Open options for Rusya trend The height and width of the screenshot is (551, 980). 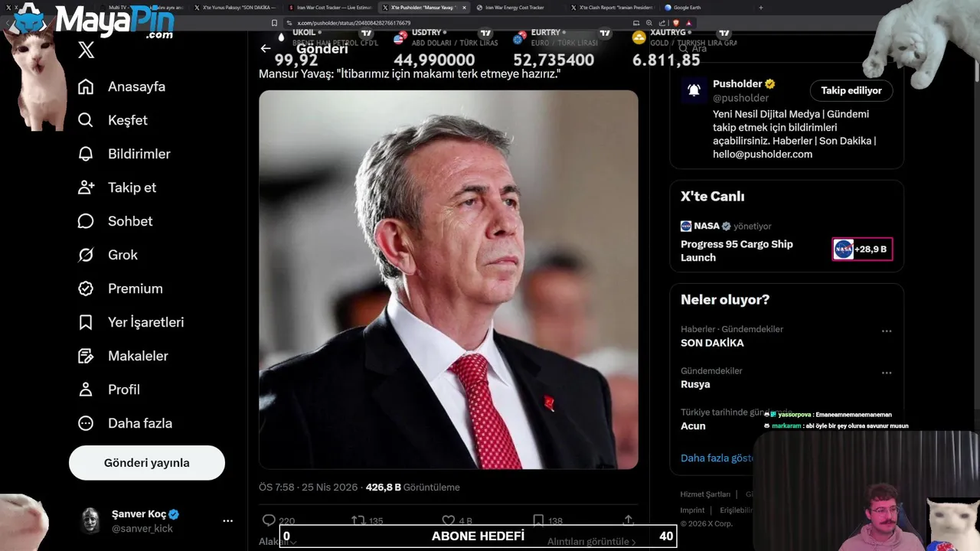887,373
